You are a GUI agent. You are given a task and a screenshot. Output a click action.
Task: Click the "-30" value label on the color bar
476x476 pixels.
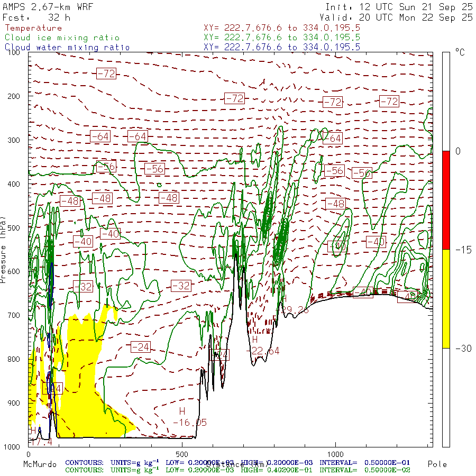[x=463, y=348]
